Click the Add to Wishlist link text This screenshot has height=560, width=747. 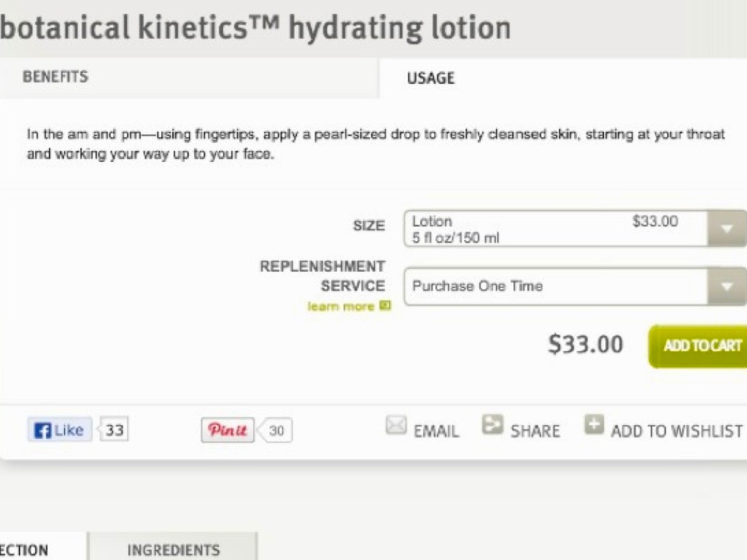676,431
